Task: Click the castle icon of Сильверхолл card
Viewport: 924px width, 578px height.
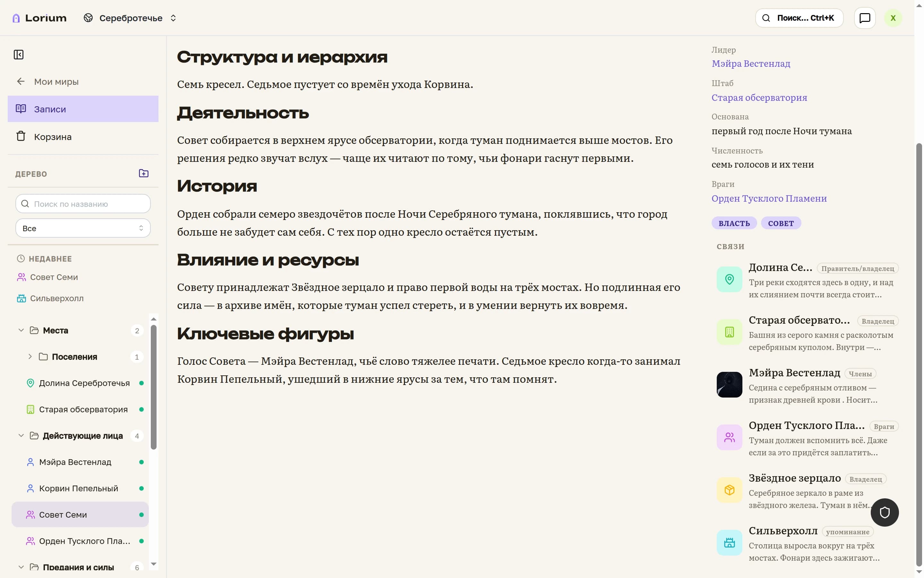Action: click(729, 543)
